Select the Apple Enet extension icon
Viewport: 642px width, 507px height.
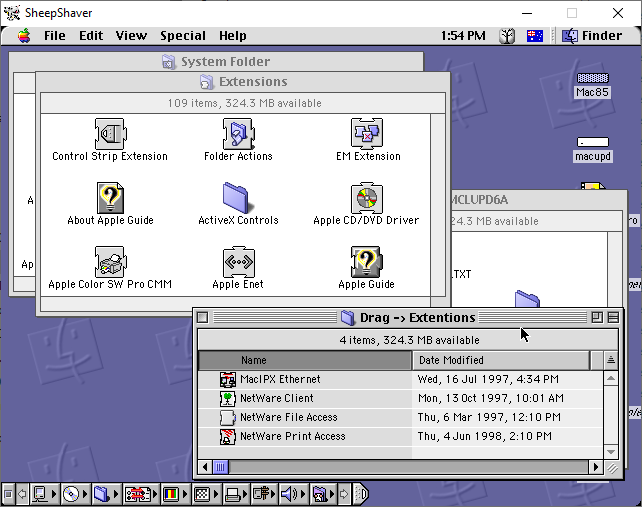click(239, 262)
